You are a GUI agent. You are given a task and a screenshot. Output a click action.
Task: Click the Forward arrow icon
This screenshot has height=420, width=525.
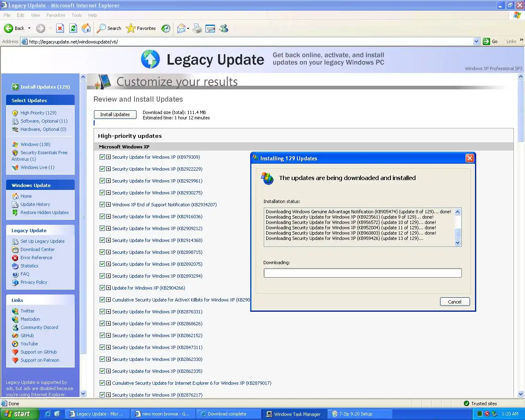tap(40, 28)
